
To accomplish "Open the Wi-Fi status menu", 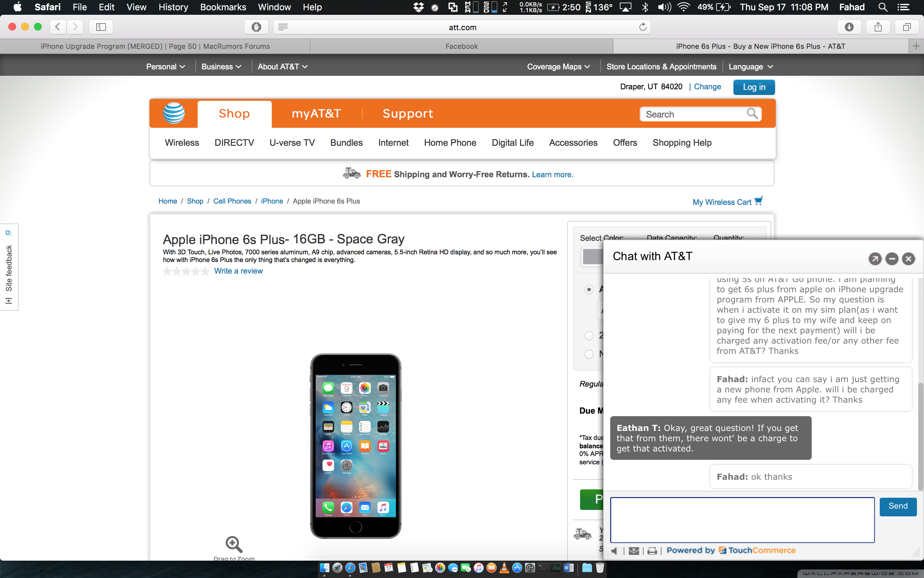I will pos(683,7).
